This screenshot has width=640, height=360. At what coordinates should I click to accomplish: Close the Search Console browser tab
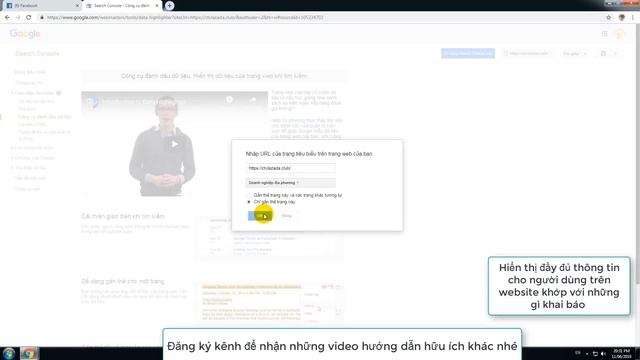point(157,6)
